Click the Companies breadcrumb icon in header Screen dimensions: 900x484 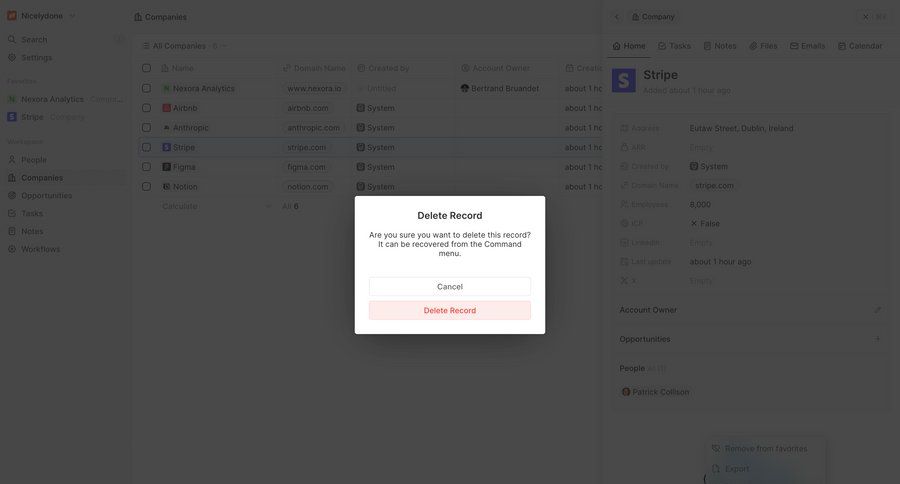tap(138, 17)
